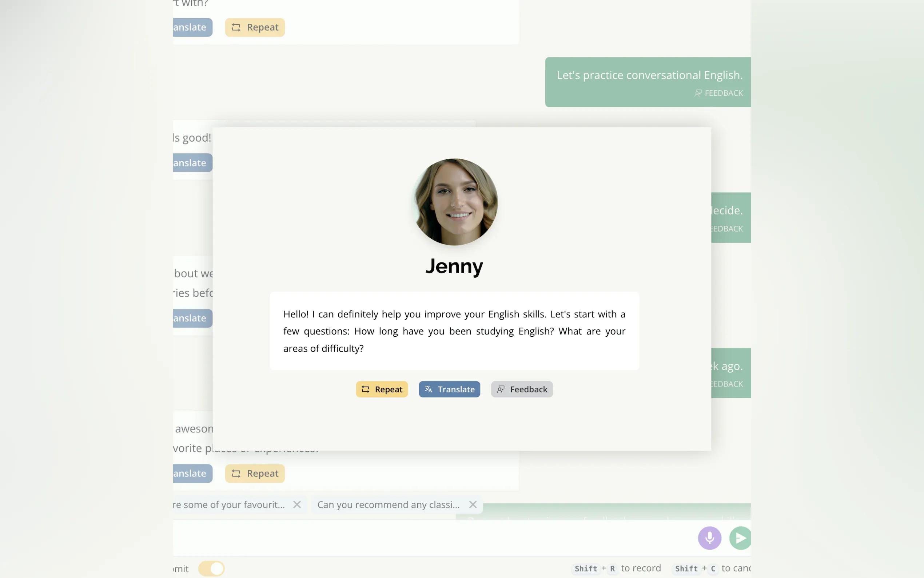Click Repeat button under Jenny's message
Viewport: 924px width, 578px height.
tap(382, 389)
